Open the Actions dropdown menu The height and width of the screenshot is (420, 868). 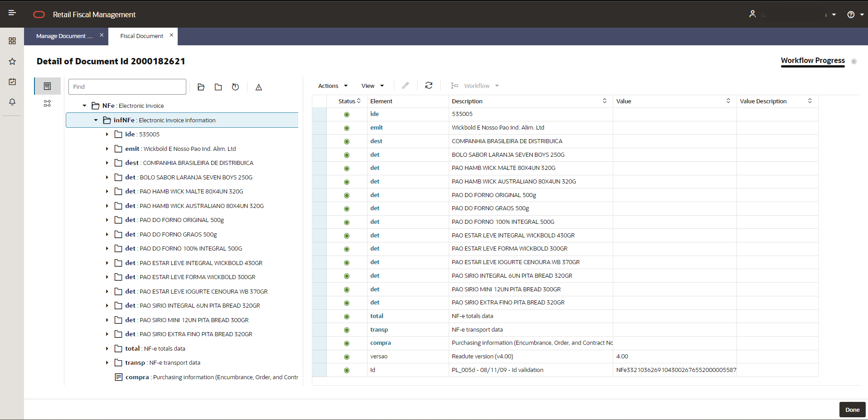pyautogui.click(x=333, y=86)
